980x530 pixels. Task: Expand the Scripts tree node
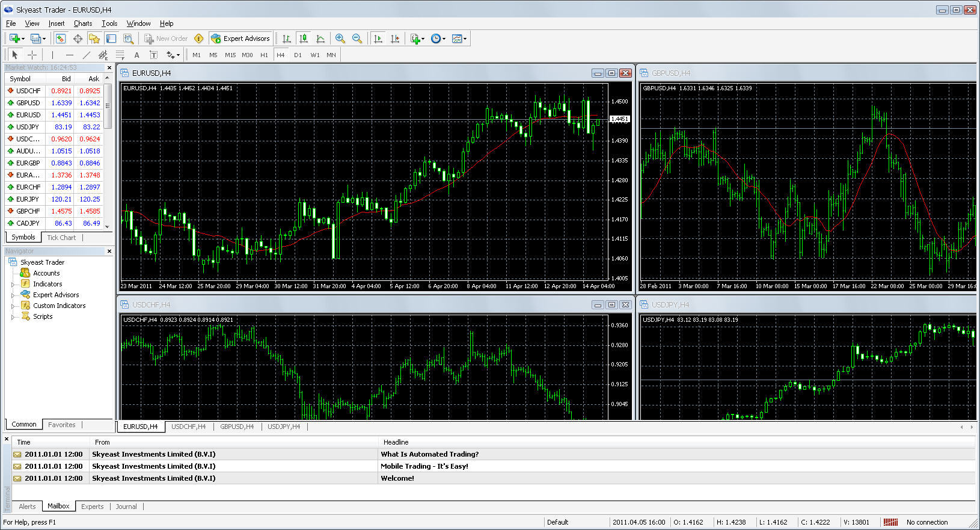pos(13,316)
